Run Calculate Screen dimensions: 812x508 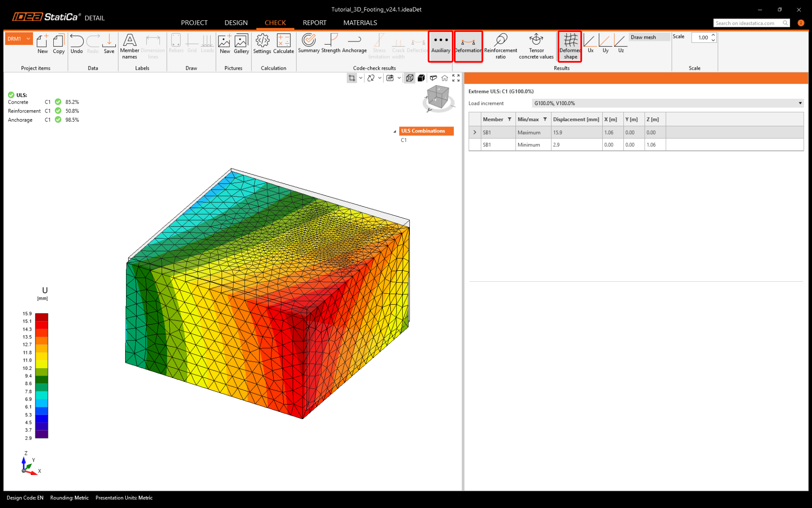pyautogui.click(x=283, y=44)
